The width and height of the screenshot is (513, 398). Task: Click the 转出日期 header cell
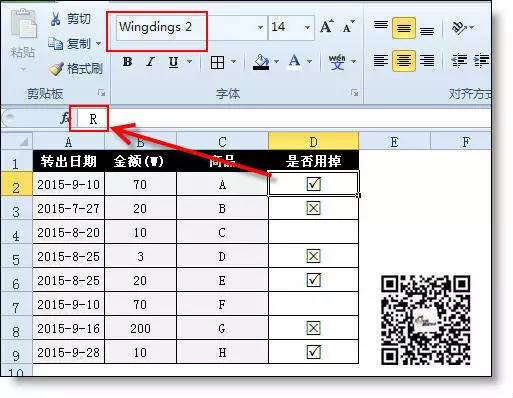tap(69, 161)
